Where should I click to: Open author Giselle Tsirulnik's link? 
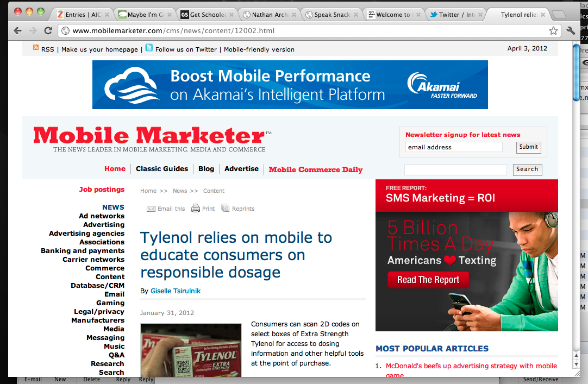176,291
